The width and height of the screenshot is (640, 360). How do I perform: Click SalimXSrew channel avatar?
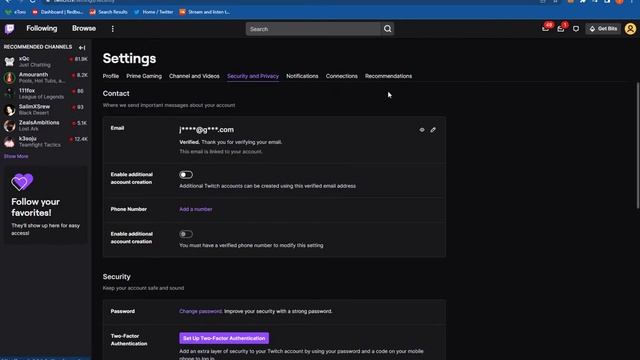point(9,110)
